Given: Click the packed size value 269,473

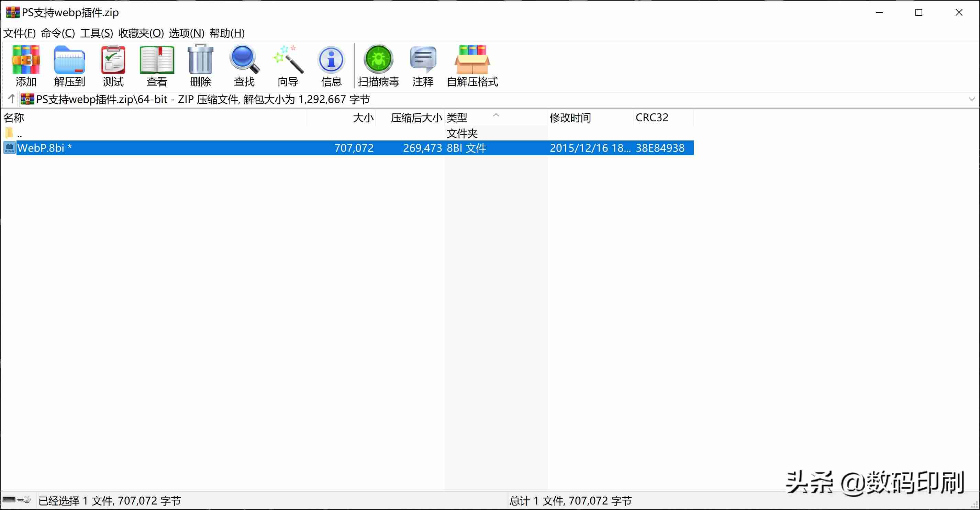Looking at the screenshot, I should (x=422, y=148).
